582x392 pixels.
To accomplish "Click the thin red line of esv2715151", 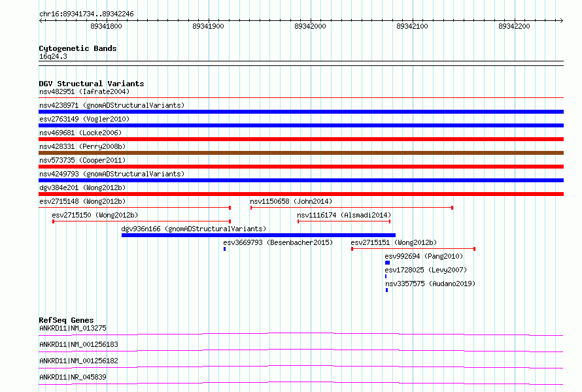I will tap(413, 249).
